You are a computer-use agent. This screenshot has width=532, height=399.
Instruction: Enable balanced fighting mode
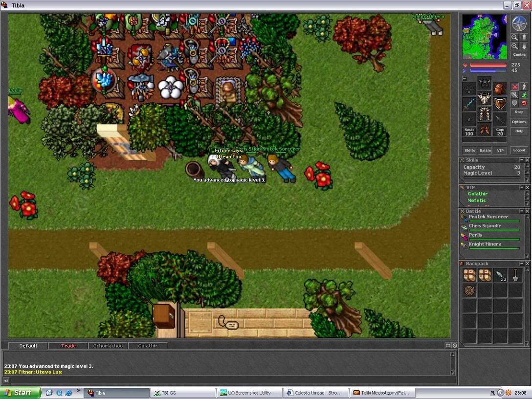[515, 95]
